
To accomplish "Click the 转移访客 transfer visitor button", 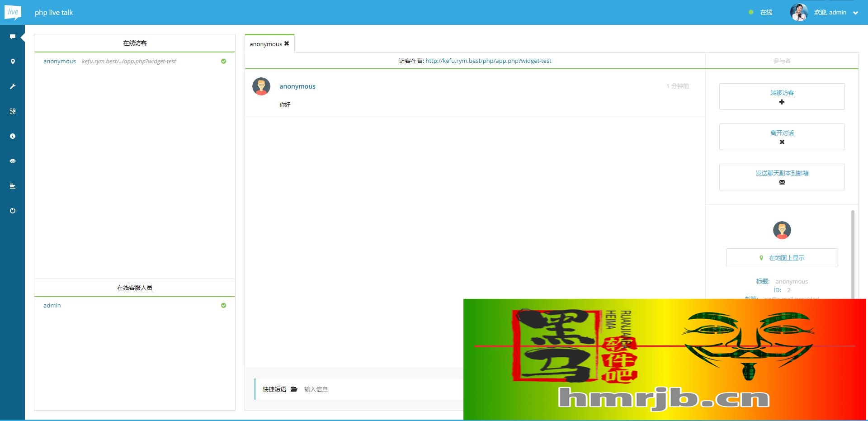I will [x=782, y=96].
